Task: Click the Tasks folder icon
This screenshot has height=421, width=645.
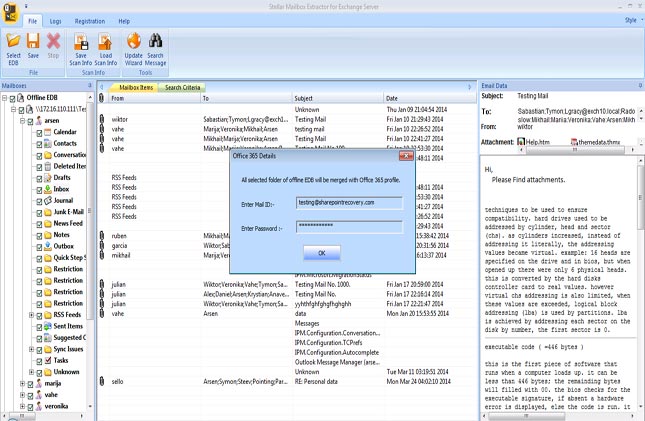Action: [x=48, y=361]
